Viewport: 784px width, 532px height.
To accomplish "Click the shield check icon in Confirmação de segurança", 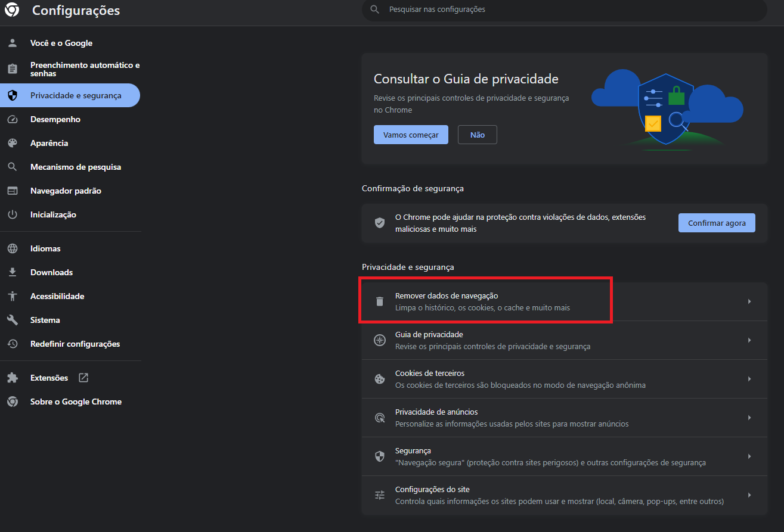I will [x=379, y=223].
